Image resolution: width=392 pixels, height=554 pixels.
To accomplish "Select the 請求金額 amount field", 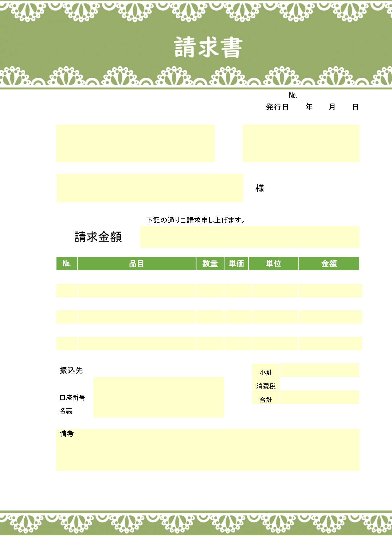I will (x=250, y=237).
